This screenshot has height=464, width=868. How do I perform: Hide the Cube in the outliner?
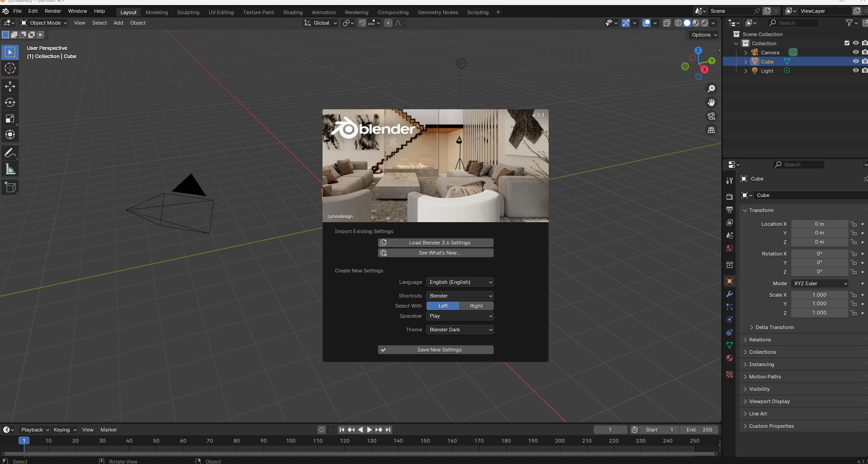point(856,61)
